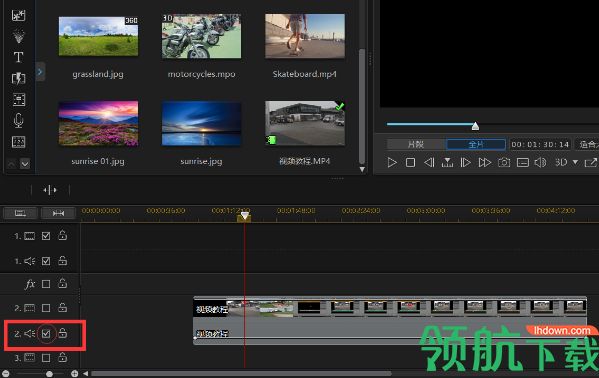
Task: Zoom in timeline with plus icon
Action: (x=74, y=373)
